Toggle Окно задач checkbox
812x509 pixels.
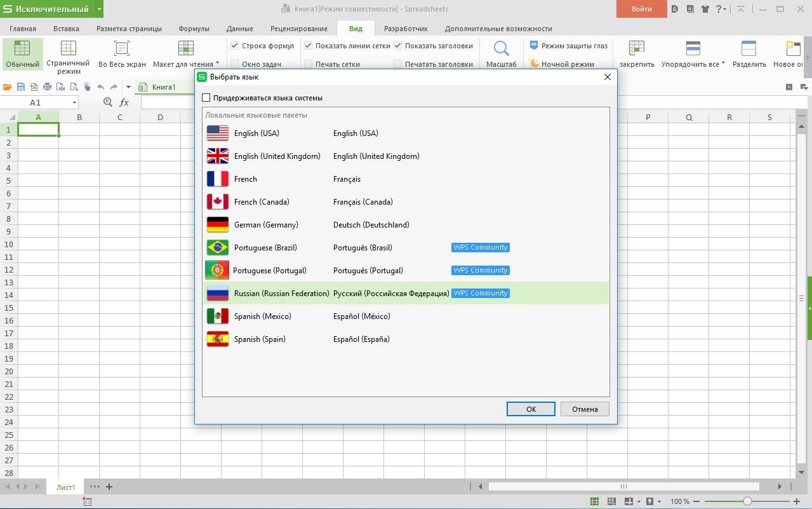click(x=234, y=64)
